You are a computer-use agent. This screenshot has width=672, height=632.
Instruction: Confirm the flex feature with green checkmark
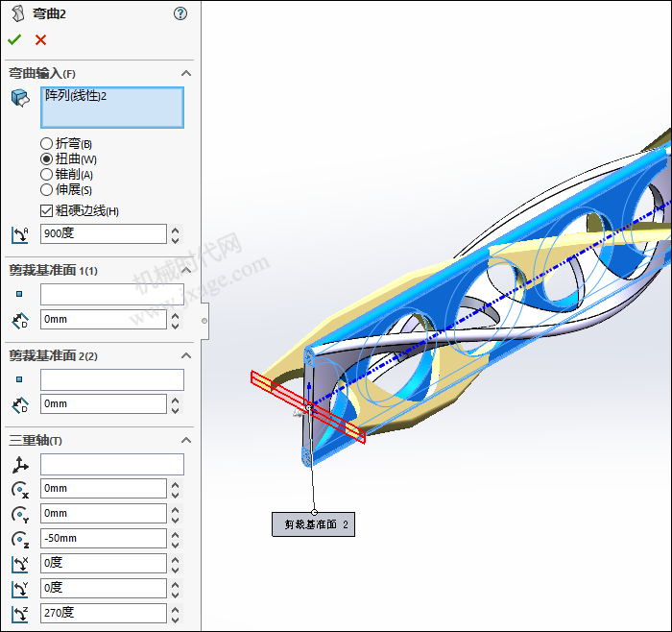pyautogui.click(x=14, y=40)
